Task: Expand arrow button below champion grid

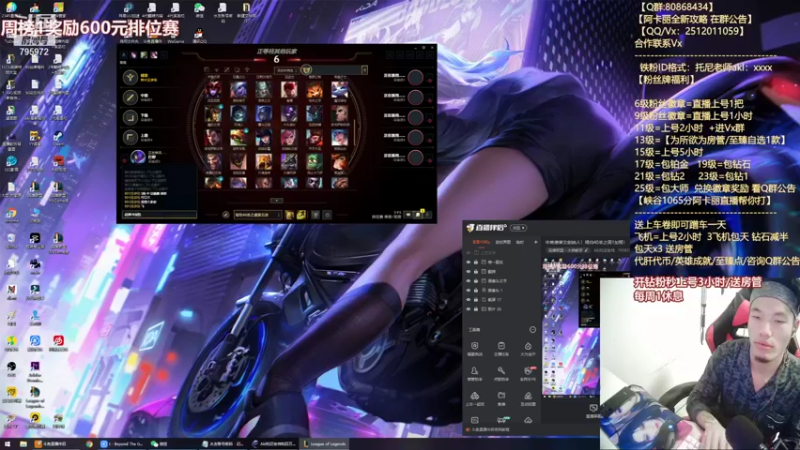Action: click(x=277, y=201)
